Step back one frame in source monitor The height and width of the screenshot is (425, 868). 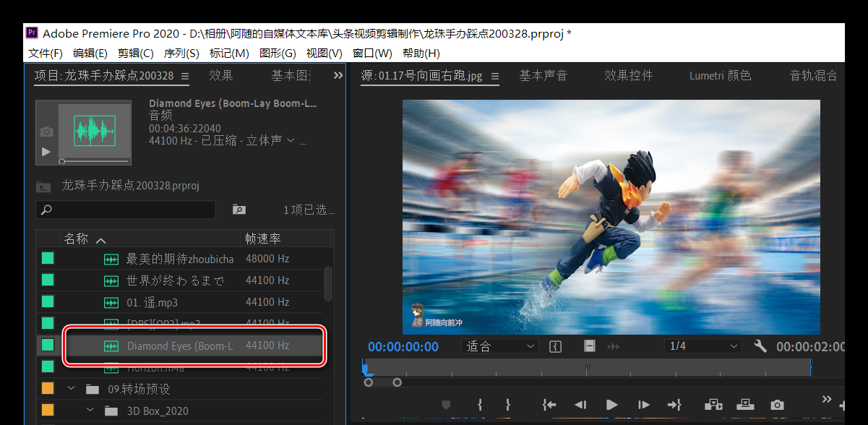[580, 405]
